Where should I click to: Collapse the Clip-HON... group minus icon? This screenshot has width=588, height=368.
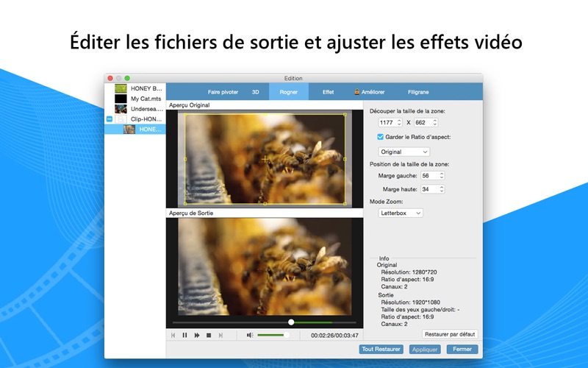click(110, 119)
